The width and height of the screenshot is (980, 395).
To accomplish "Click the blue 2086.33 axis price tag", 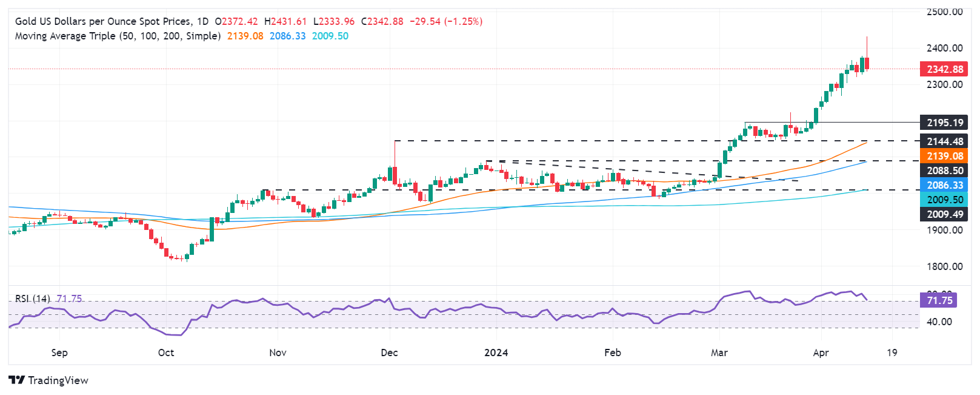I will 945,185.
